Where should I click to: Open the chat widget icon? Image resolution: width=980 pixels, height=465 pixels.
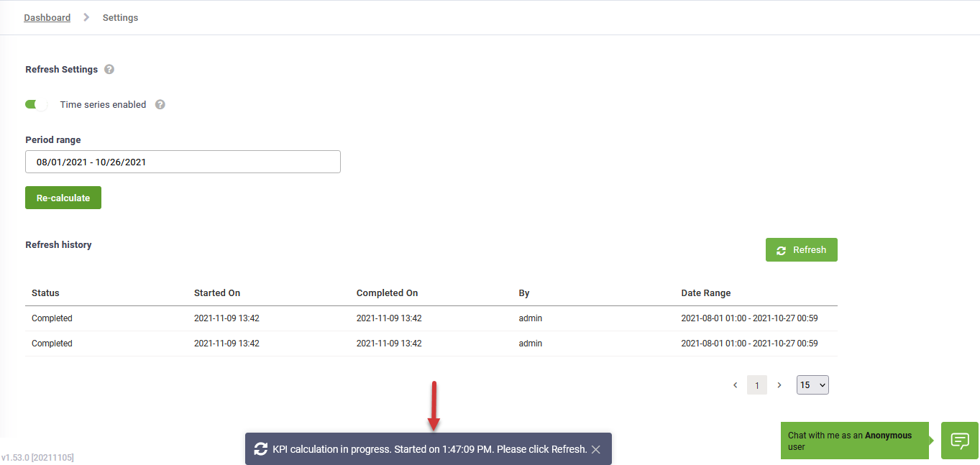[x=959, y=441]
